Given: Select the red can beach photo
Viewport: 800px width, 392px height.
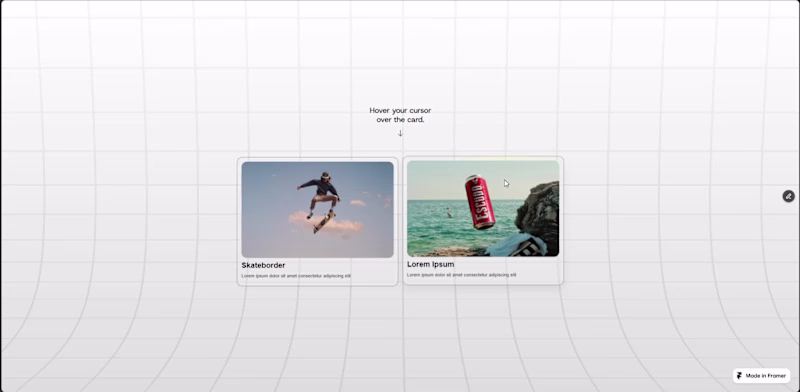Looking at the screenshot, I should click(x=483, y=208).
